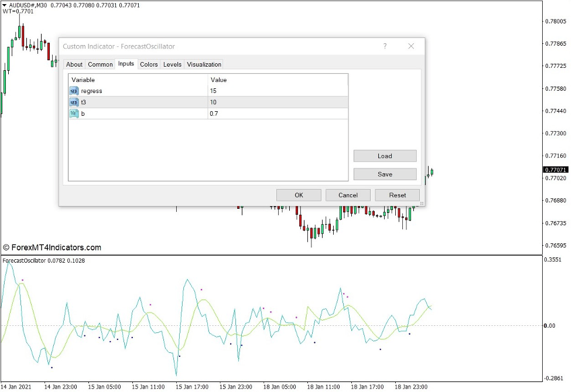The width and height of the screenshot is (572, 392).
Task: Open the Common tab
Action: click(100, 64)
